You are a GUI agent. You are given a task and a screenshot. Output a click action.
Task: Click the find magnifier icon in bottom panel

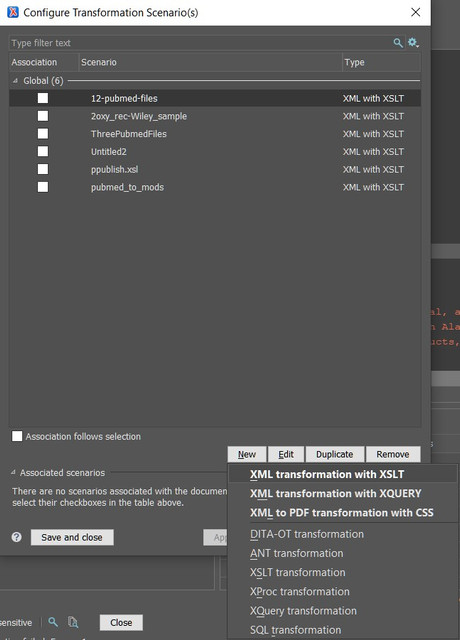[53, 622]
